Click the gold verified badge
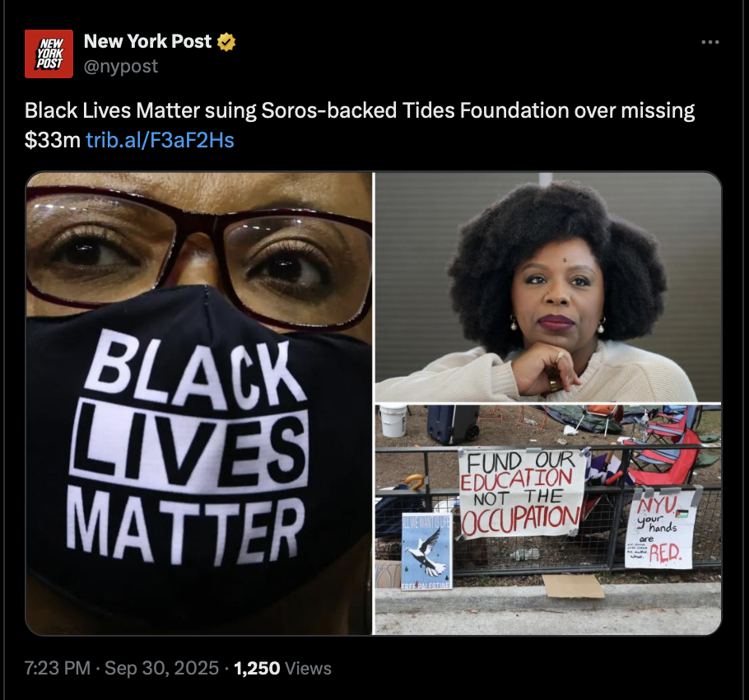749x700 pixels. (226, 42)
